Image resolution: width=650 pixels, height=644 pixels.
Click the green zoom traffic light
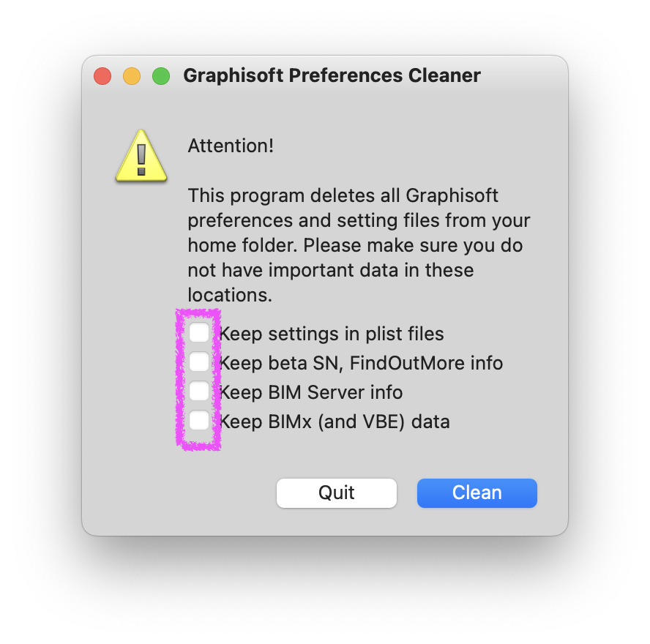pos(160,75)
